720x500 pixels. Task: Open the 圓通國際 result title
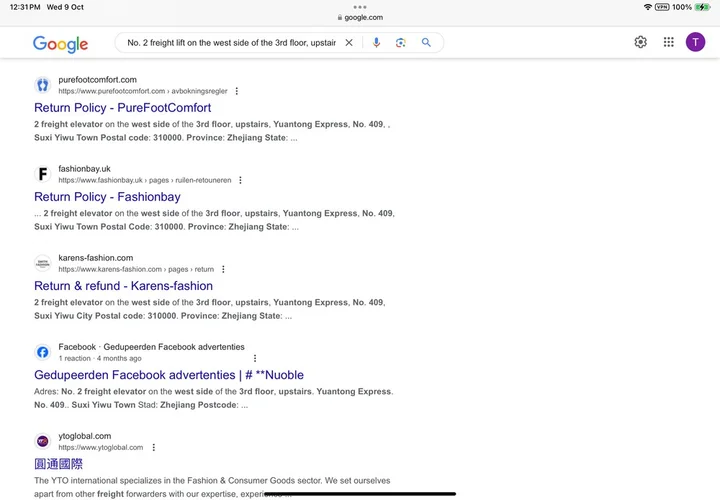click(x=58, y=464)
